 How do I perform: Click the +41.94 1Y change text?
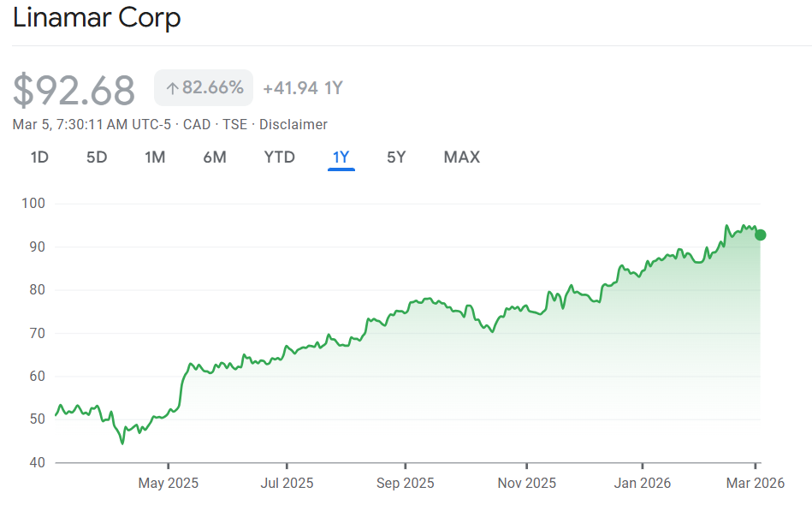pyautogui.click(x=303, y=88)
